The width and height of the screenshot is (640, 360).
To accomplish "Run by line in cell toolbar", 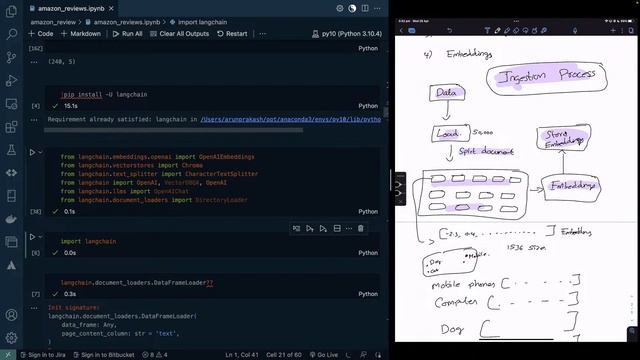I will 296,229.
